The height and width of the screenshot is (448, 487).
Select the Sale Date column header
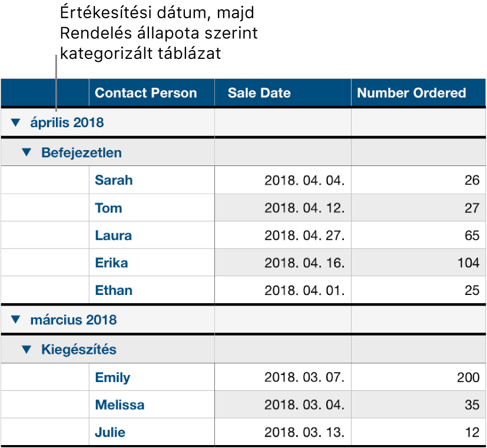(259, 92)
